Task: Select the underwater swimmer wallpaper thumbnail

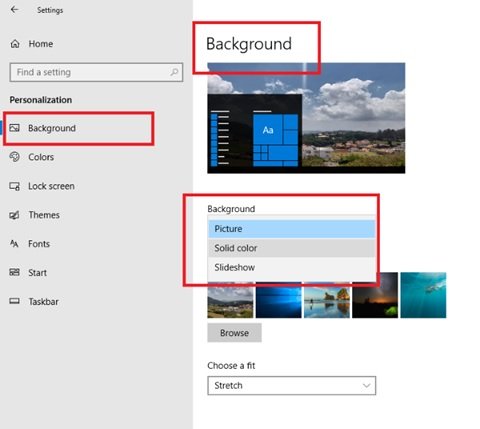Action: 423,295
